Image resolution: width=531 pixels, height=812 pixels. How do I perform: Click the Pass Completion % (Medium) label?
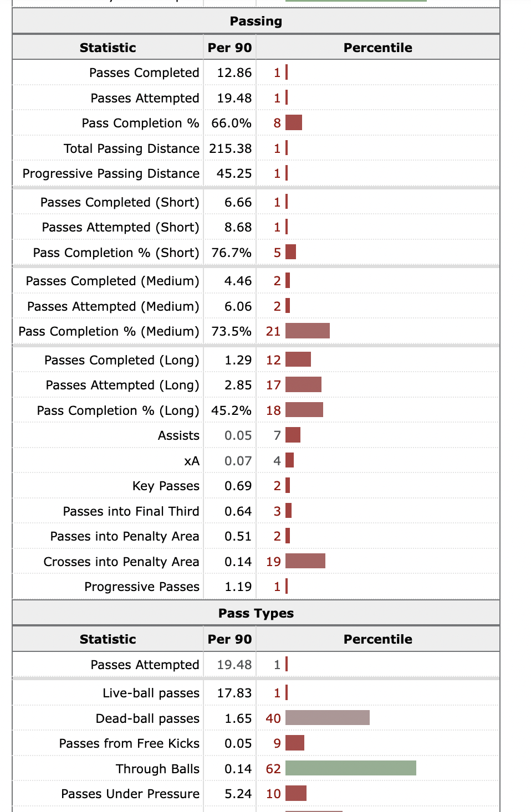pyautogui.click(x=109, y=331)
